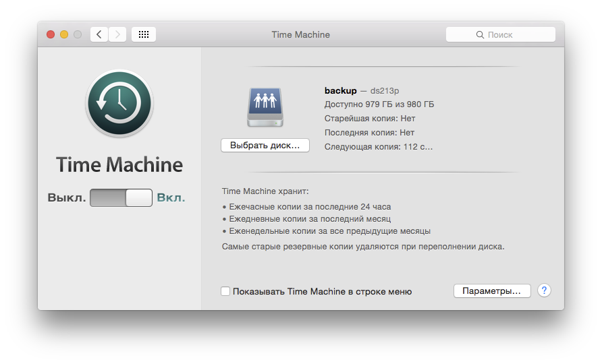The width and height of the screenshot is (602, 364).
Task: Click the "Вкл." label beside the switch
Action: 171,198
